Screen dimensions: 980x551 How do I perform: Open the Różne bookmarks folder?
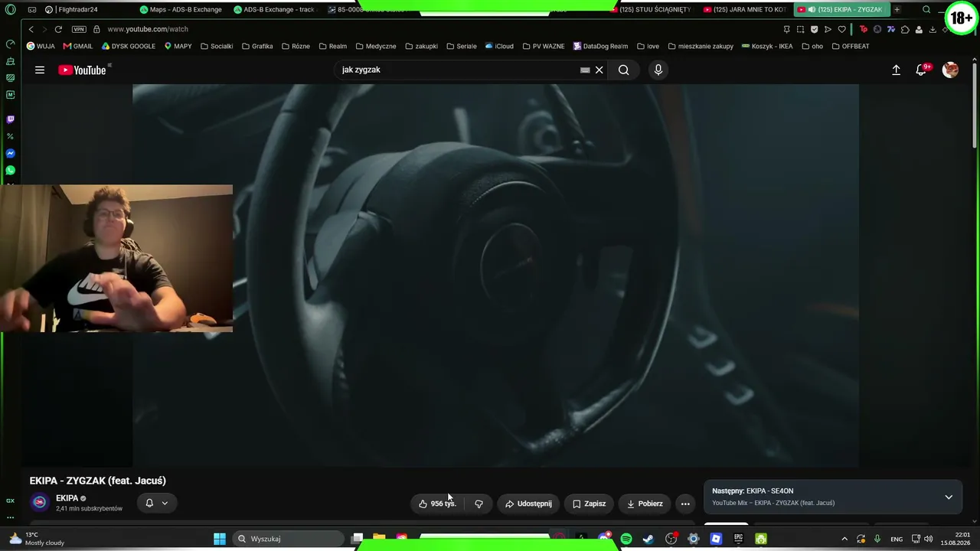[x=296, y=46]
